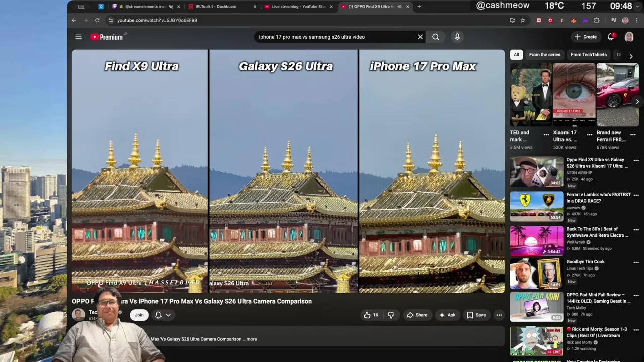Reload the page with refresh icon
This screenshot has width=644, height=362.
tap(97, 20)
